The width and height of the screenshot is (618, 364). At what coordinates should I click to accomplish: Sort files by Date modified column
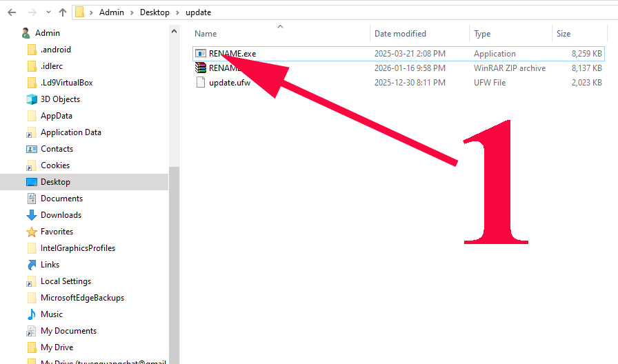(x=400, y=34)
